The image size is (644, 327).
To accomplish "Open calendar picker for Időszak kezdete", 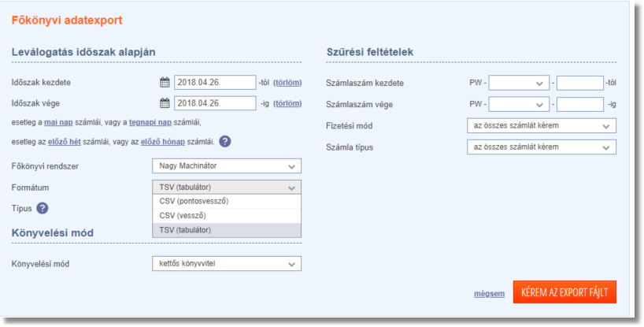I will (165, 82).
